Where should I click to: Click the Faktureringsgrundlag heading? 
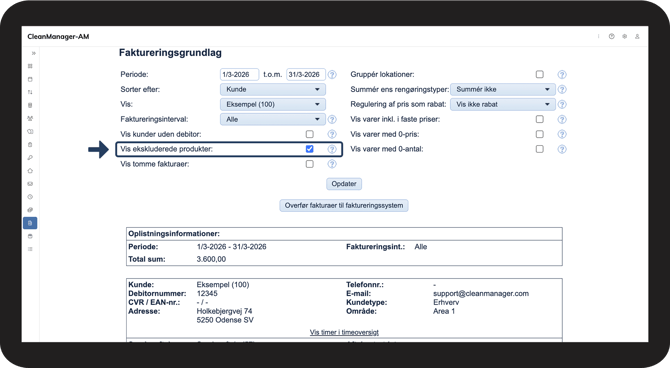170,53
